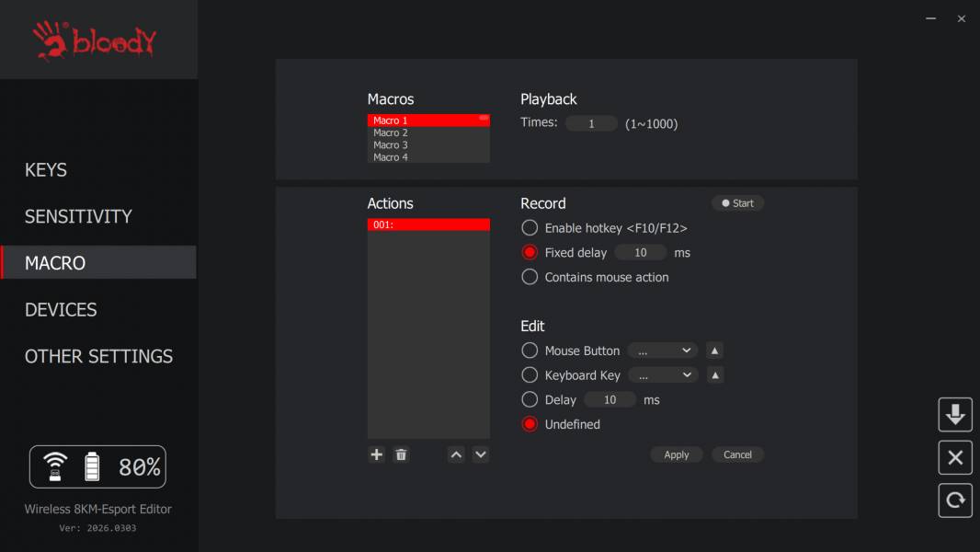Click the version 2026.0303 text
The width and height of the screenshot is (980, 552).
coord(97,528)
